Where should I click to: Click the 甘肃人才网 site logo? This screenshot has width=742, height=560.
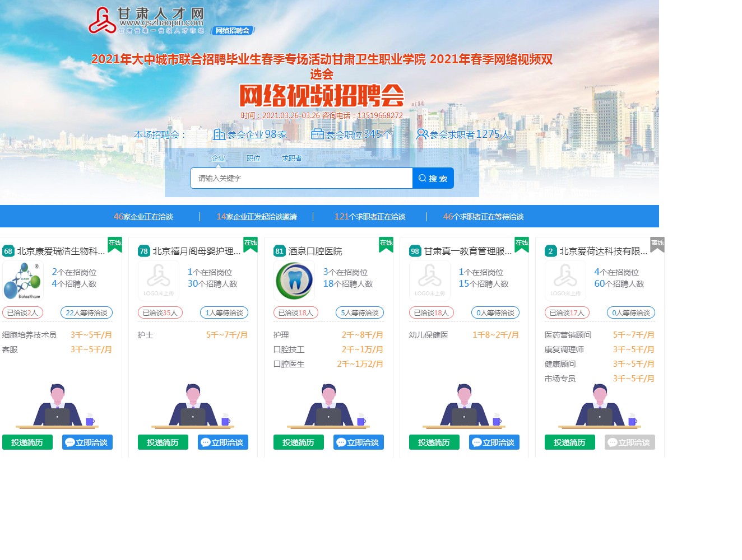(x=147, y=21)
